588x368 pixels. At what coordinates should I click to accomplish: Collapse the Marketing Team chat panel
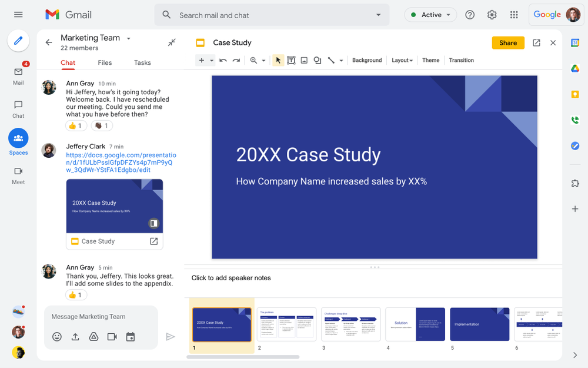[172, 42]
